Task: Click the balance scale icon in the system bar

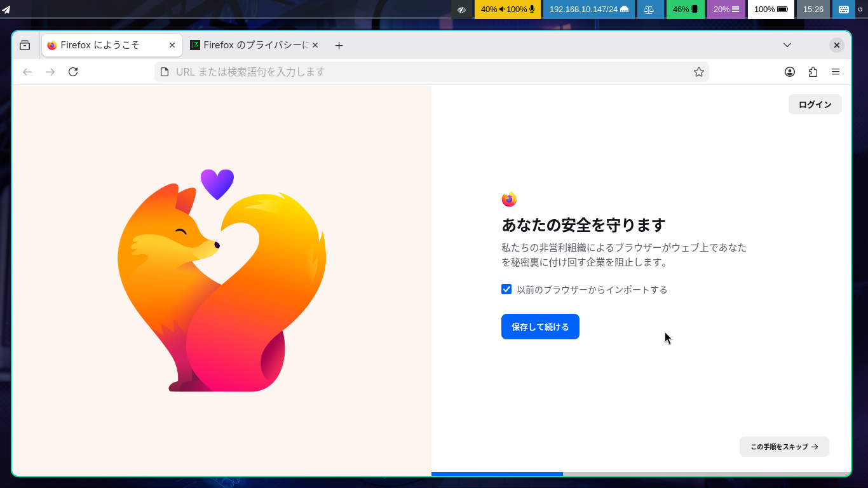Action: point(649,10)
